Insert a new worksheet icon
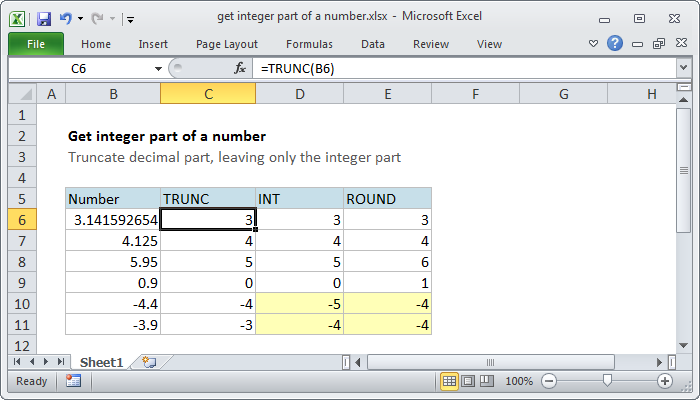Screen dimensions: 700x400 pos(149,362)
